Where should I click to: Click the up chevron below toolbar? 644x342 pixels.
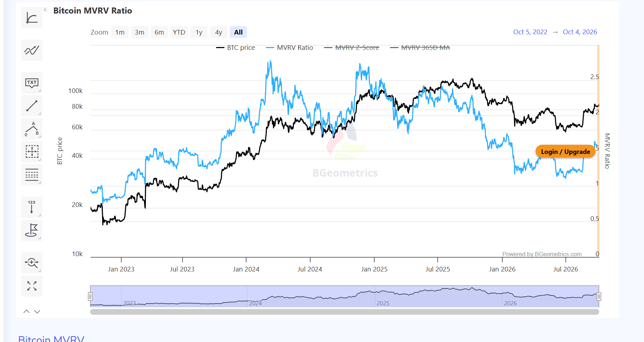26,311
